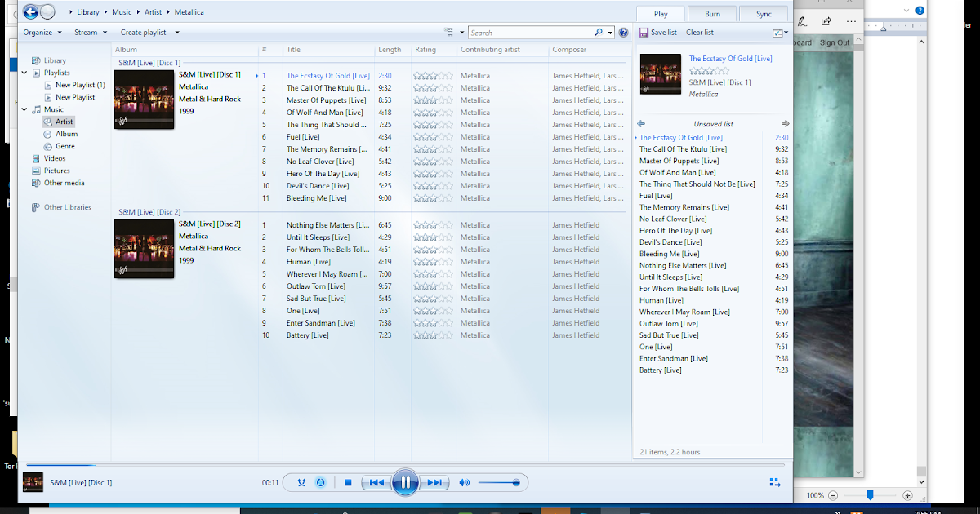
Task: Switch to Now Playing view
Action: tap(774, 482)
